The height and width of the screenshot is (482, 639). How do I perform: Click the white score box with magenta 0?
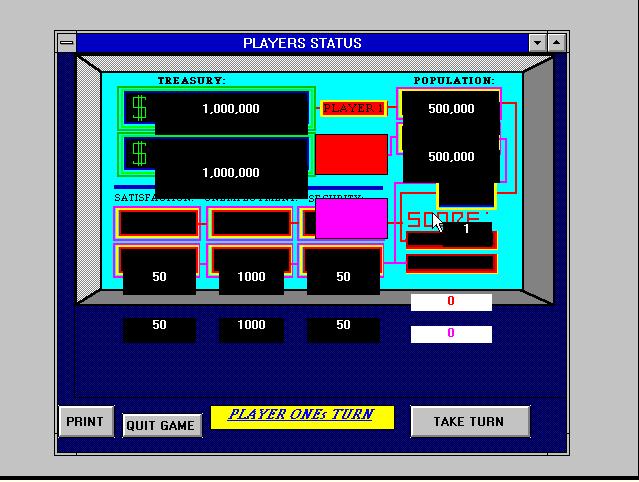coord(451,333)
